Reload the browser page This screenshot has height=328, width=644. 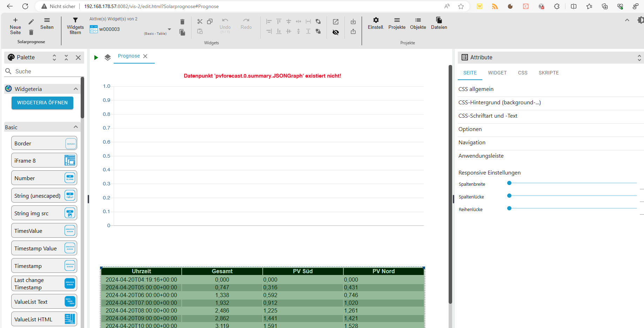click(25, 6)
